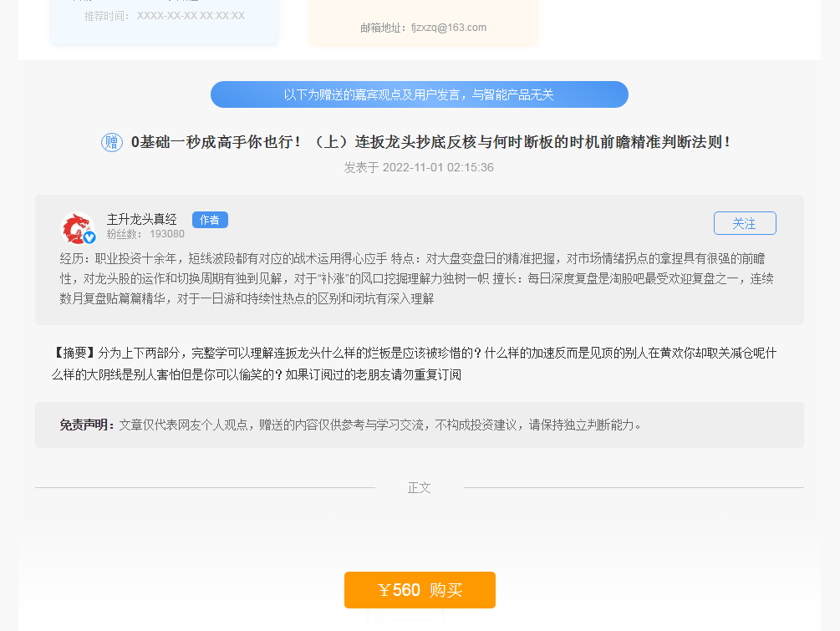Image resolution: width=840 pixels, height=631 pixels.
Task: Follow the author with 关注 button
Action: coord(744,223)
